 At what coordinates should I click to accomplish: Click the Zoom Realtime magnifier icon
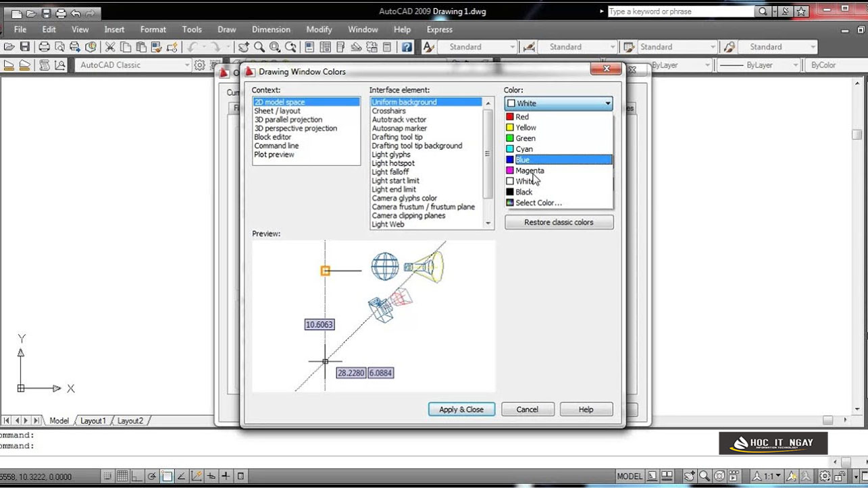[x=259, y=47]
